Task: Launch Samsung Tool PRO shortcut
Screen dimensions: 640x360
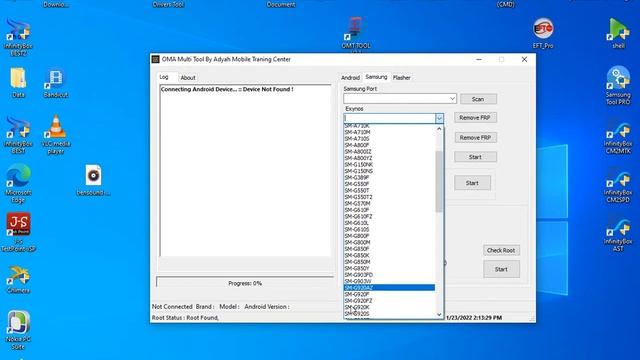Action: pyautogui.click(x=618, y=86)
